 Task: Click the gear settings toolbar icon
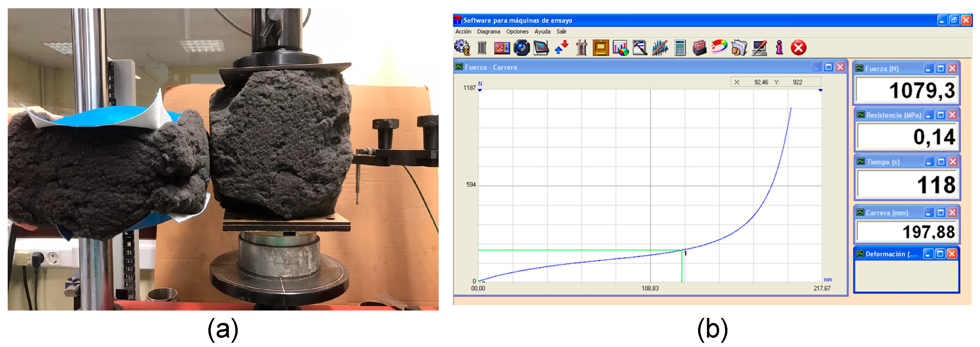coord(462,48)
